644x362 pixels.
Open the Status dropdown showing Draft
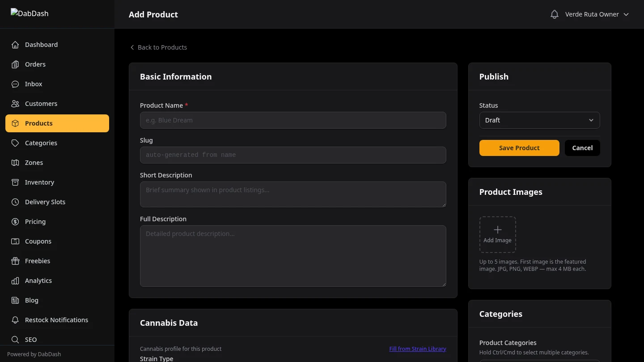pyautogui.click(x=539, y=120)
